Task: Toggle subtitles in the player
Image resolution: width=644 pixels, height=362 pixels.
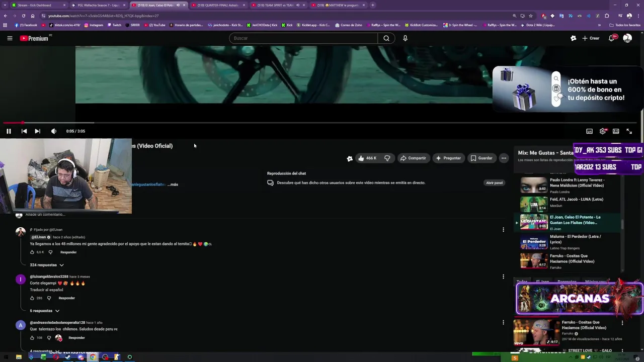Action: (x=589, y=131)
